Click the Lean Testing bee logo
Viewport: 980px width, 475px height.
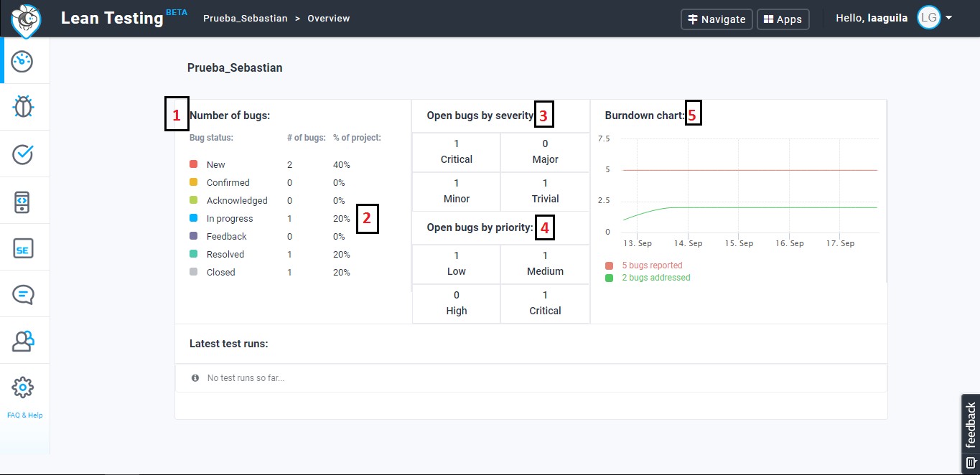click(26, 19)
